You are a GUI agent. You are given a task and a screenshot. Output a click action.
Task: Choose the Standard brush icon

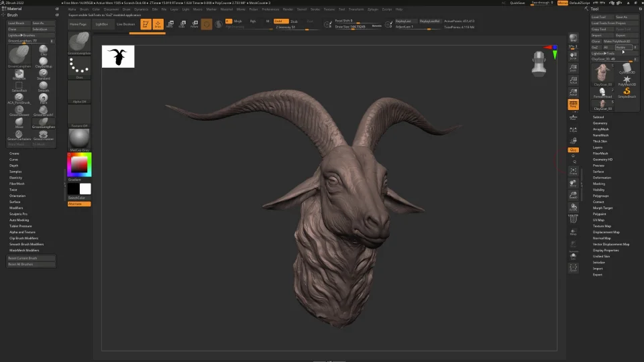(x=44, y=73)
